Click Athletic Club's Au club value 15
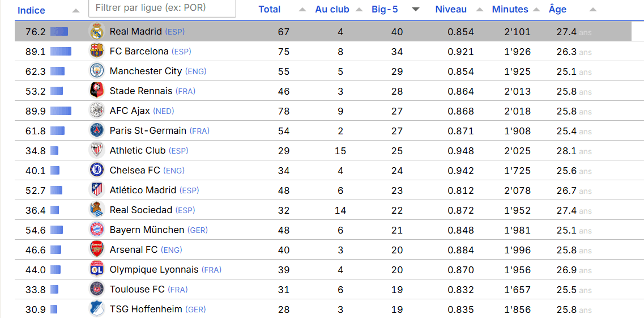 click(340, 150)
